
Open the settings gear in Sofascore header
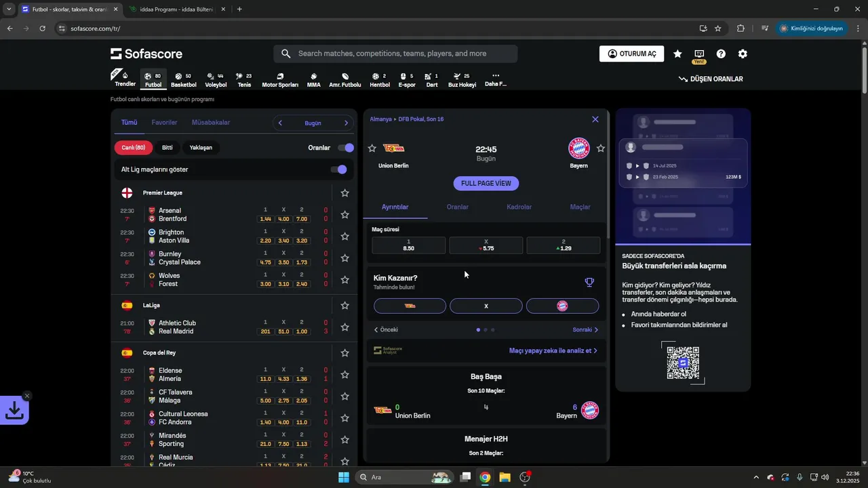pyautogui.click(x=743, y=54)
